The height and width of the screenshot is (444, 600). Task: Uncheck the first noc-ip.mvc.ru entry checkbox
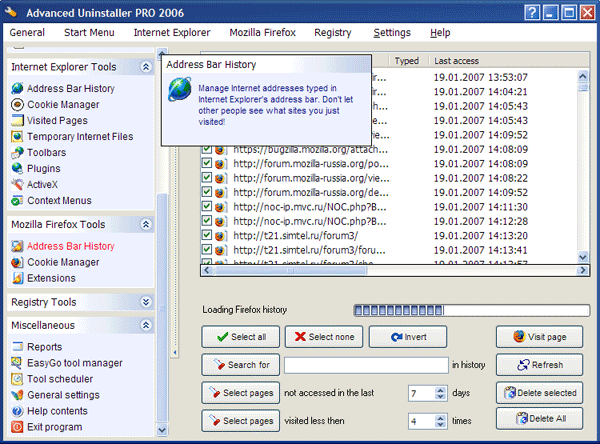[207, 206]
